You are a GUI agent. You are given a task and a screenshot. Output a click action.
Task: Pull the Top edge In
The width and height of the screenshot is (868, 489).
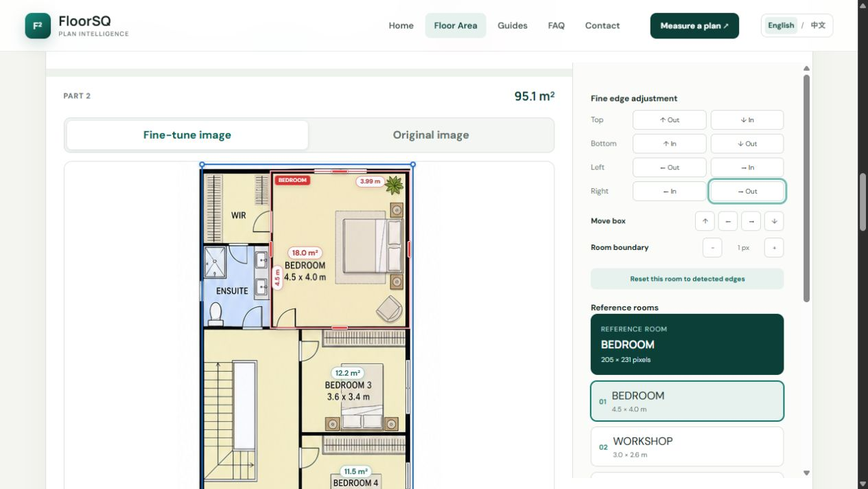point(747,120)
